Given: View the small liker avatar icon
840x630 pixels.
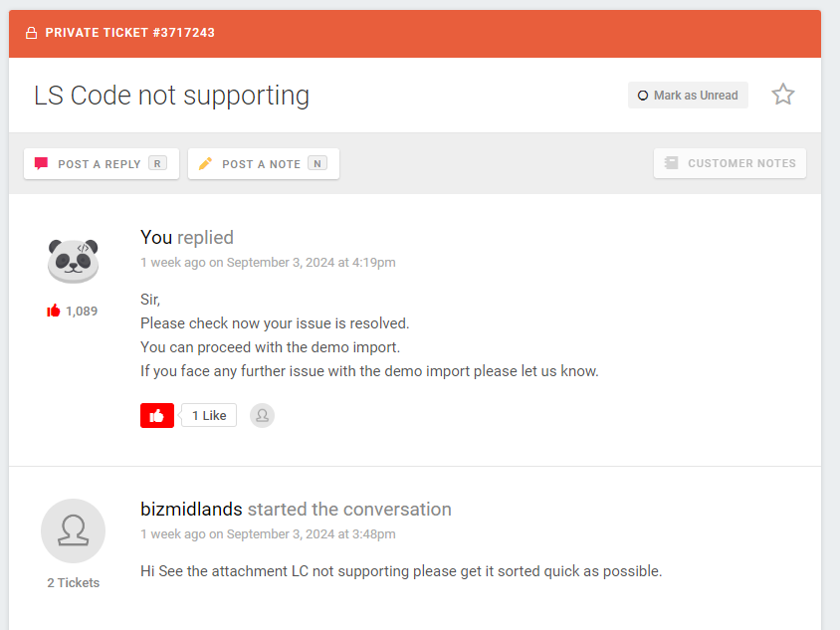Looking at the screenshot, I should point(262,415).
